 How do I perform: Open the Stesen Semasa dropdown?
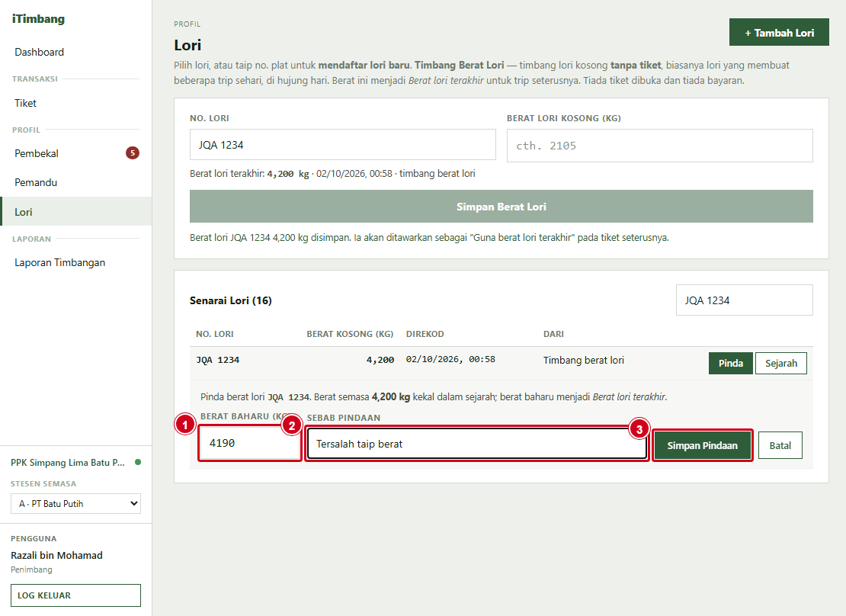coord(75,504)
